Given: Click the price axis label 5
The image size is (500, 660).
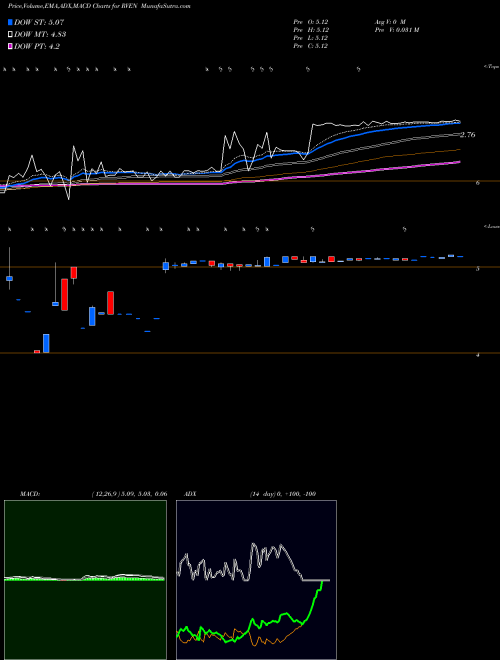Looking at the screenshot, I should [477, 269].
